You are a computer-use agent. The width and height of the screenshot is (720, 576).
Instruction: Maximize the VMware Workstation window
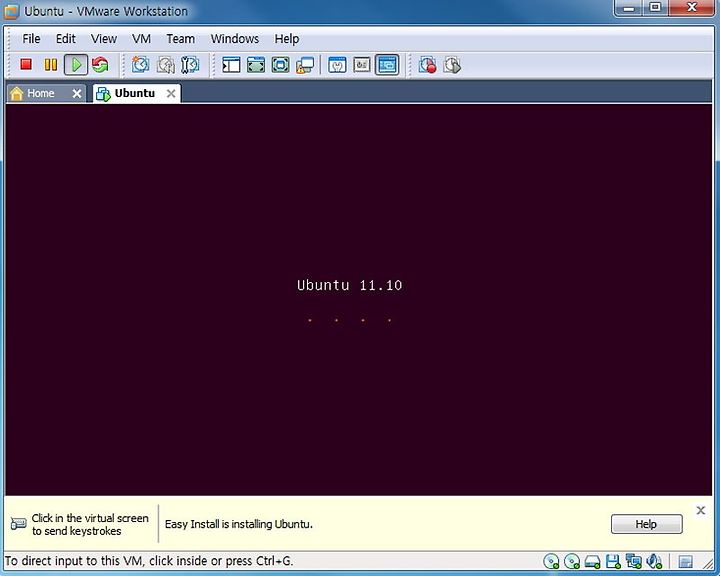[655, 7]
